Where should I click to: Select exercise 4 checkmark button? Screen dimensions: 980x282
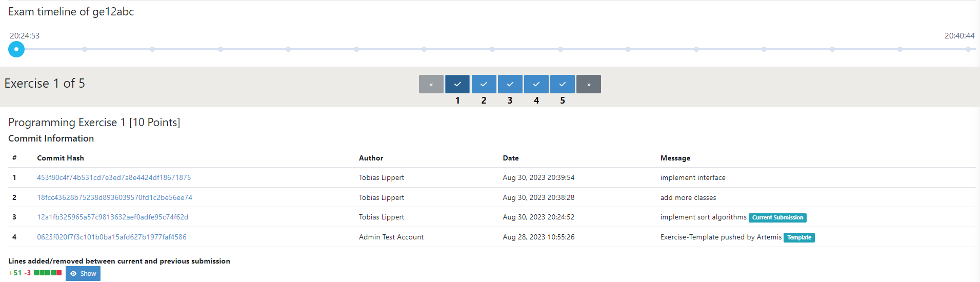[x=536, y=84]
